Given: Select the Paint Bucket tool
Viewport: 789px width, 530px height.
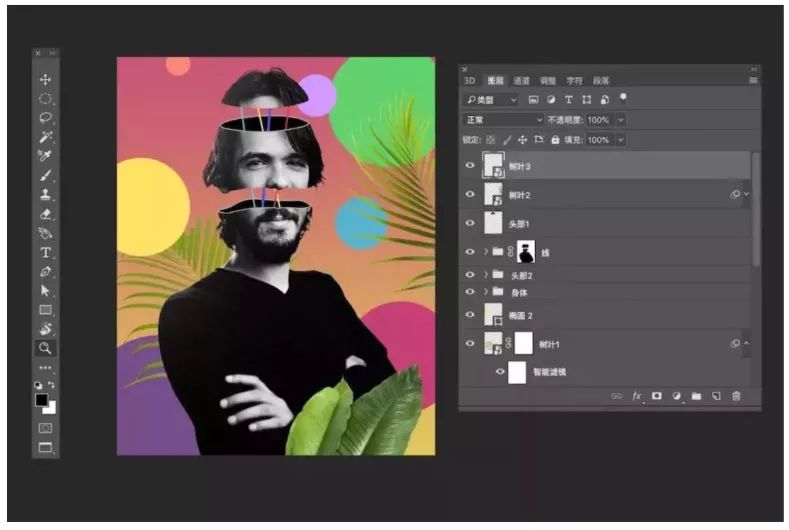Looking at the screenshot, I should click(x=45, y=233).
